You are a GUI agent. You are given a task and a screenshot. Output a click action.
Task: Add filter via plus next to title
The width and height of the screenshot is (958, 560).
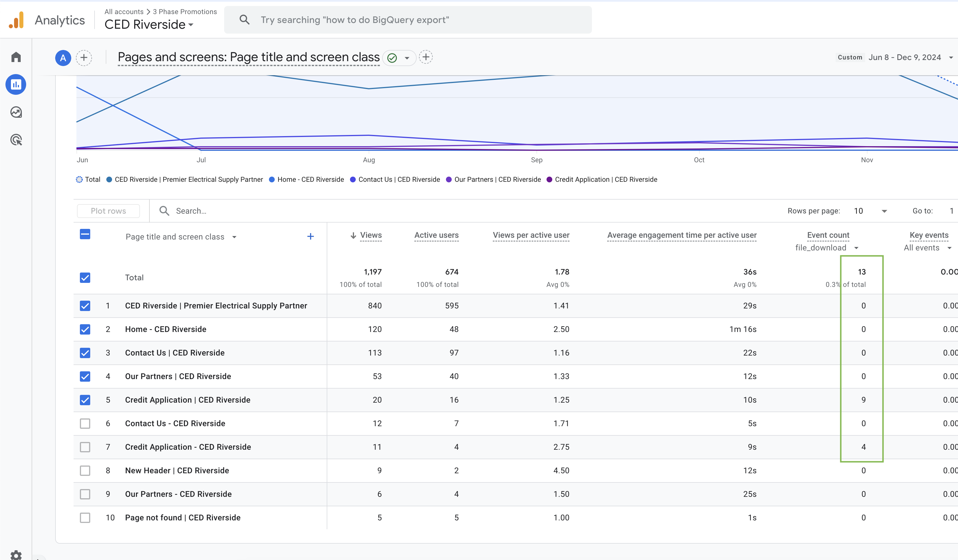click(x=426, y=57)
